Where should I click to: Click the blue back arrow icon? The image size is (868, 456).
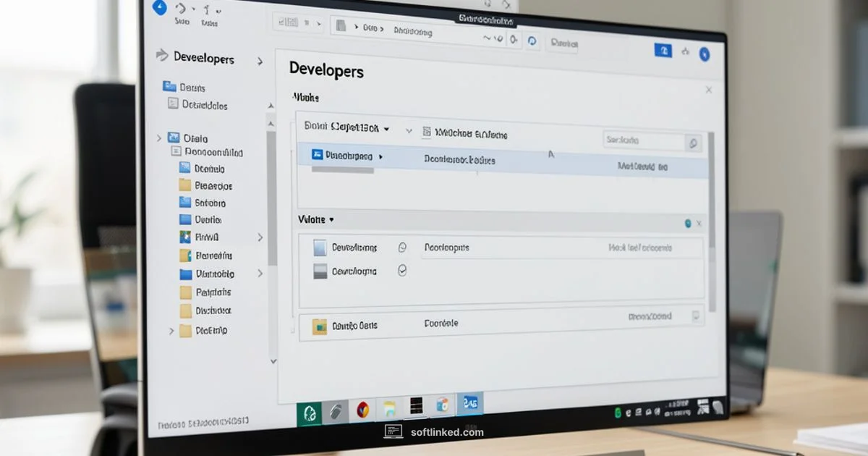point(158,8)
